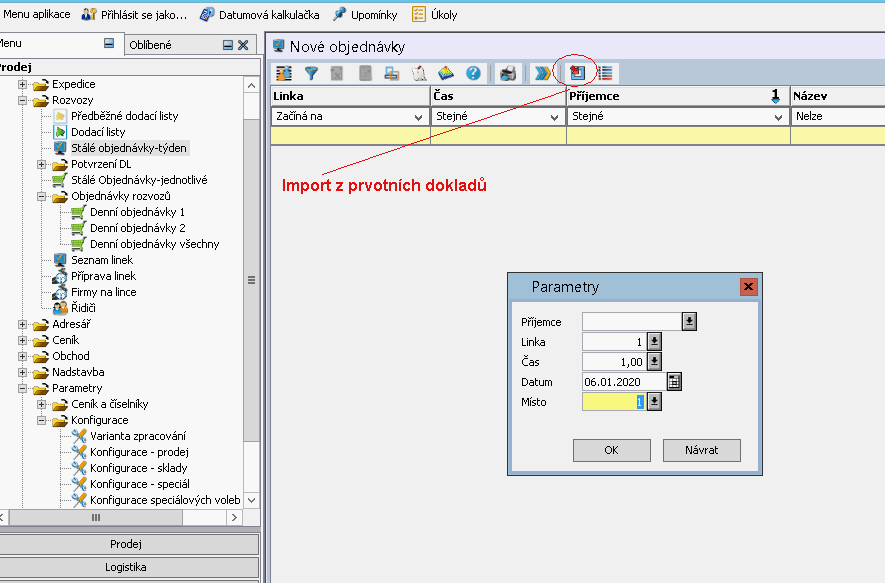This screenshot has height=583, width=885.
Task: Open help via blue question mark icon
Action: [x=473, y=73]
